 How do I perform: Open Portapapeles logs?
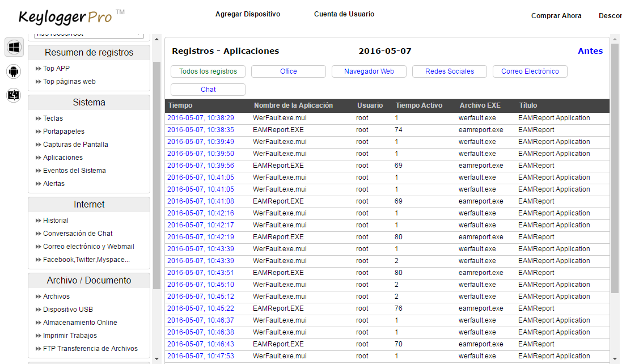[64, 132]
